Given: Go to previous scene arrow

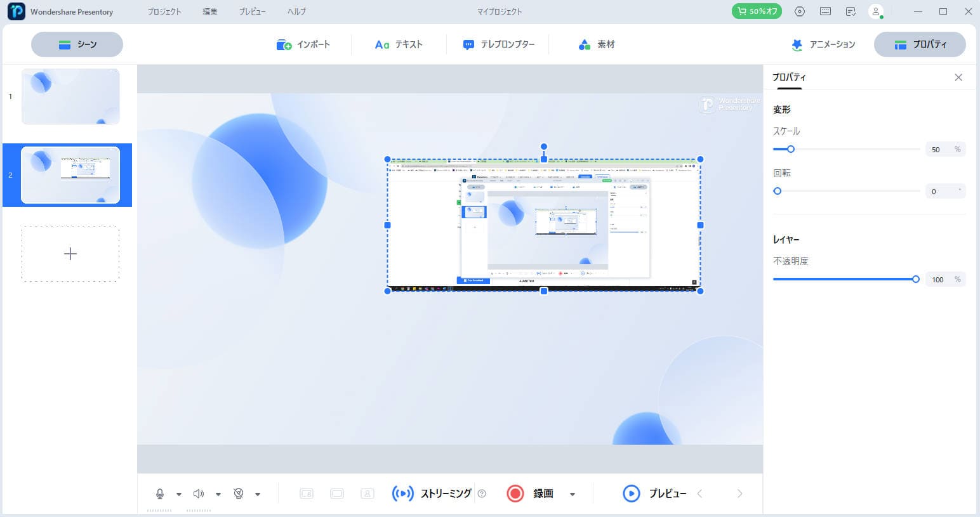Looking at the screenshot, I should (x=699, y=494).
